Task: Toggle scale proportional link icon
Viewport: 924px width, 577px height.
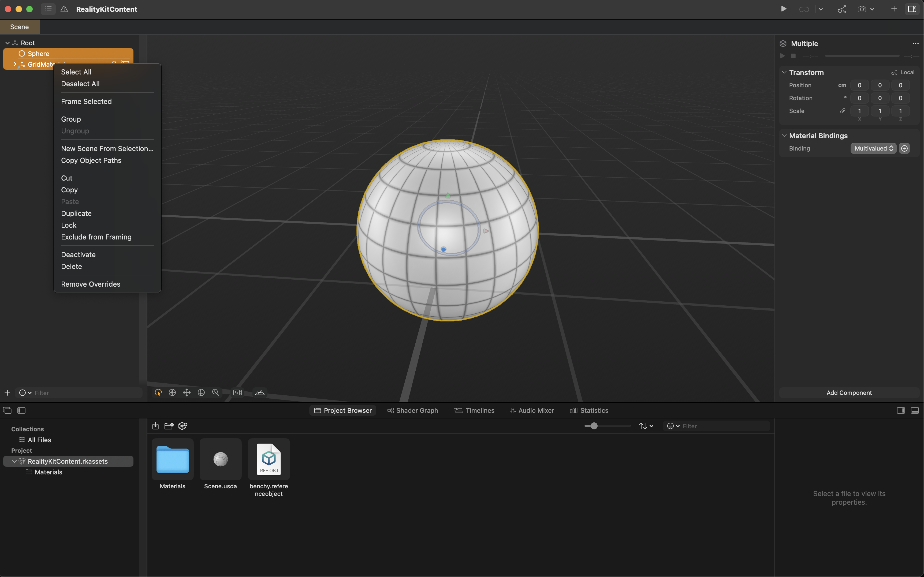Action: coord(843,111)
